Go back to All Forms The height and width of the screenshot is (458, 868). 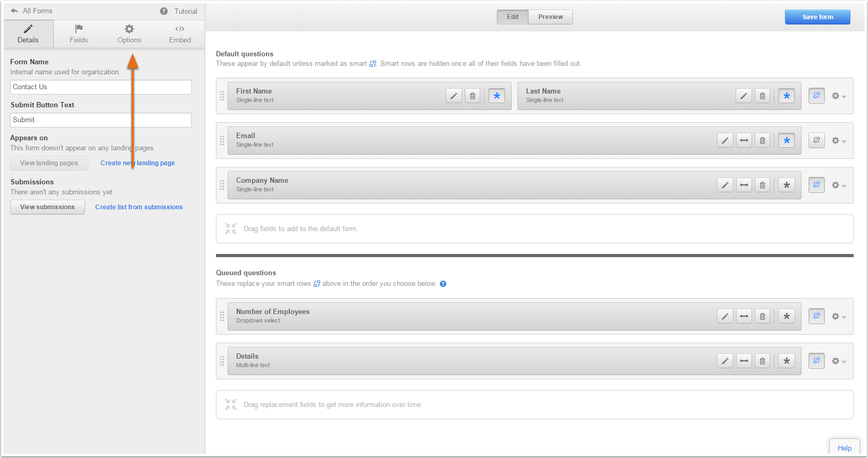pyautogui.click(x=31, y=11)
